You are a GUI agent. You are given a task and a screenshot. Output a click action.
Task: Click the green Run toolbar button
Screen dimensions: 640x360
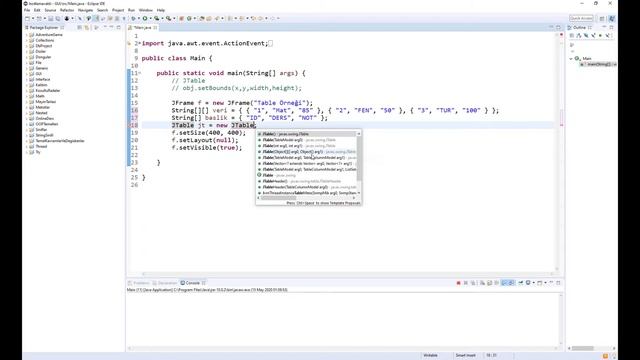[145, 18]
